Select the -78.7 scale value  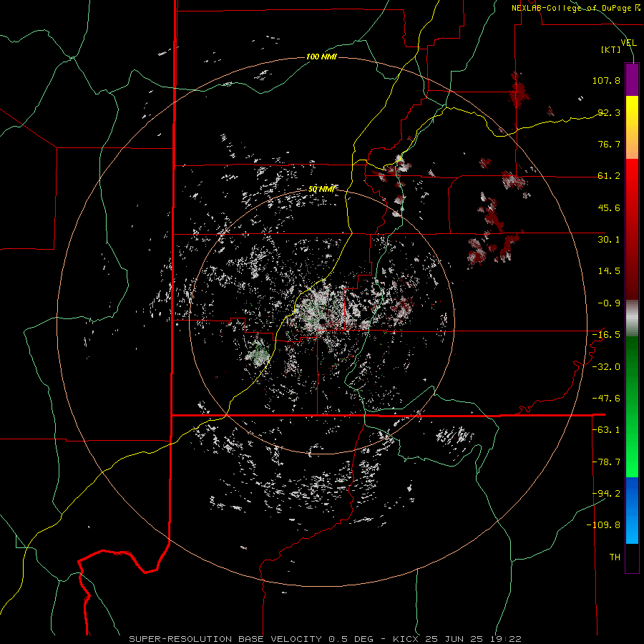(606, 462)
